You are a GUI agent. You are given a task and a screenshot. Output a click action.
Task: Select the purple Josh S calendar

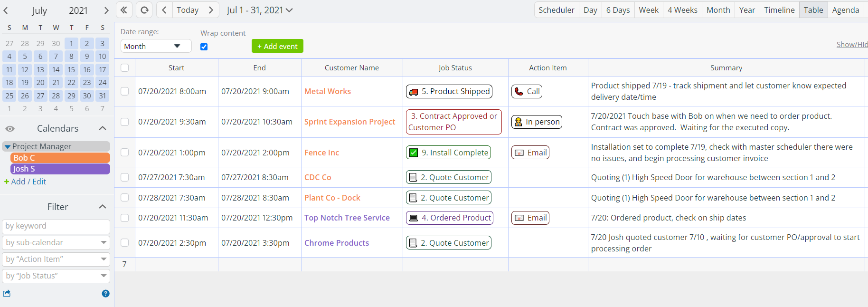60,169
